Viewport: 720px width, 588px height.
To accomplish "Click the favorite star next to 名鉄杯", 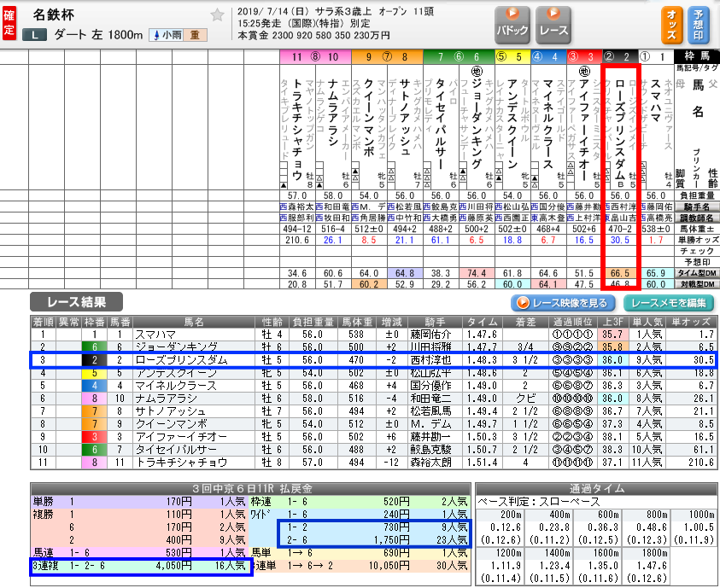I will pyautogui.click(x=217, y=15).
